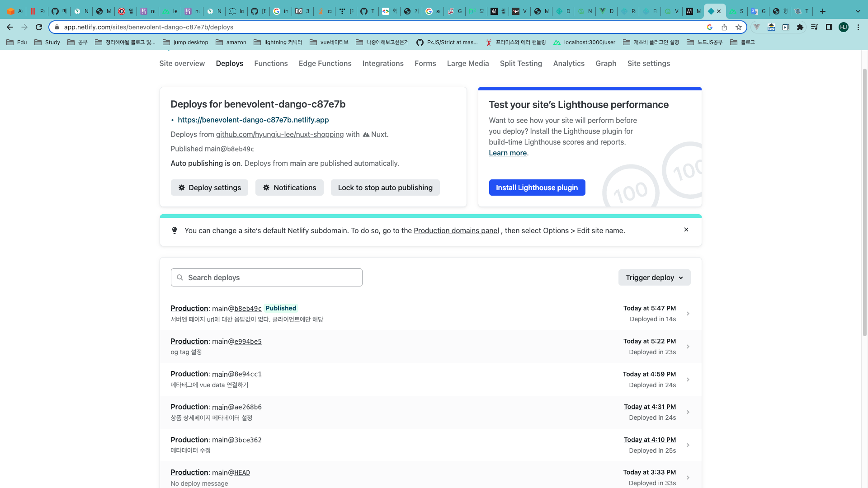
Task: Open deploy Notifications settings
Action: (289, 188)
